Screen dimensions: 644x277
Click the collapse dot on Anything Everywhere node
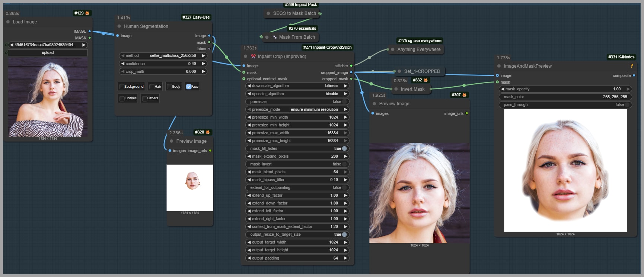pos(393,49)
